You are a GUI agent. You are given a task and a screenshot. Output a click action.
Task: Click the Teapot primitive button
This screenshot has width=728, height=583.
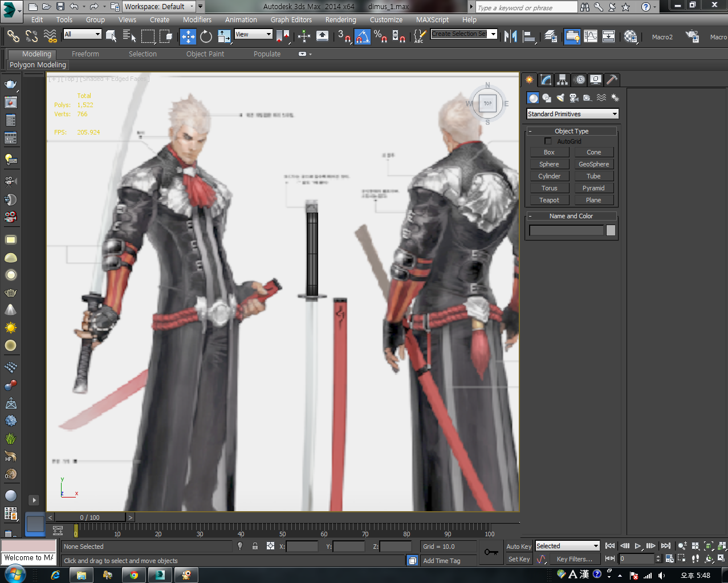click(x=549, y=200)
